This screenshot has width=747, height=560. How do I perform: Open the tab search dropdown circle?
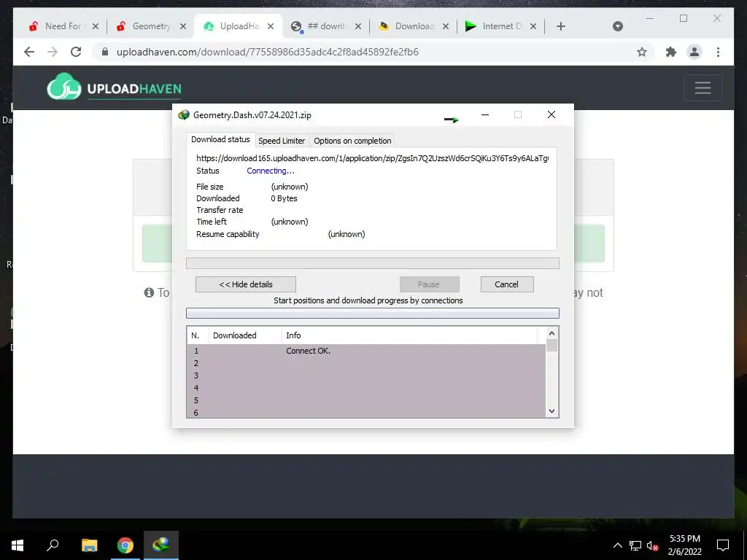click(x=617, y=26)
